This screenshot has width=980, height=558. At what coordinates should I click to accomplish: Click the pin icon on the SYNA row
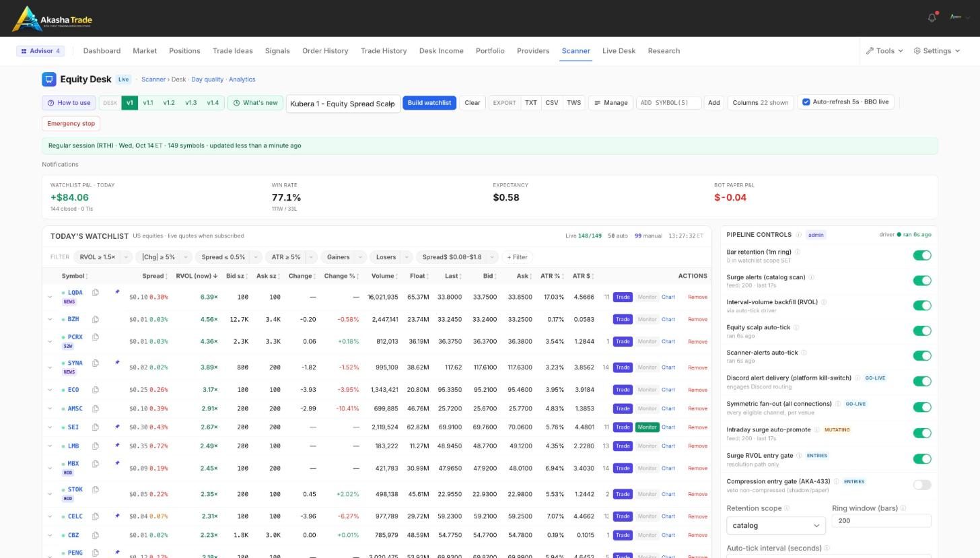pyautogui.click(x=117, y=363)
